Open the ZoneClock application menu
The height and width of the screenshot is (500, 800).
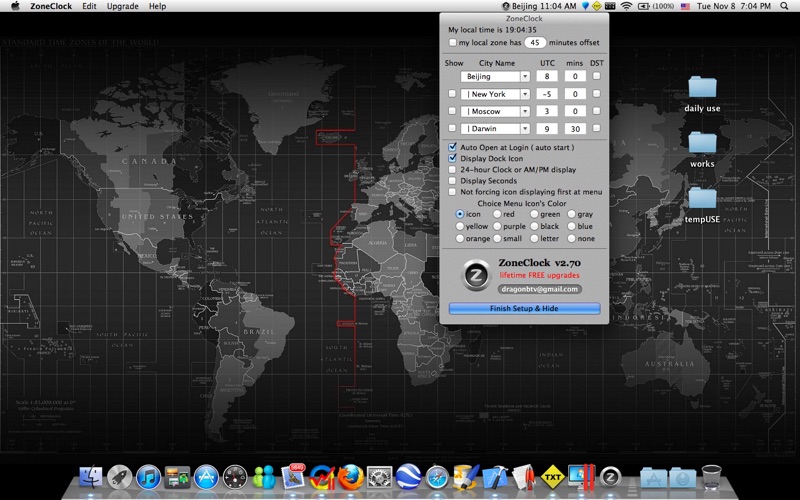pos(51,6)
